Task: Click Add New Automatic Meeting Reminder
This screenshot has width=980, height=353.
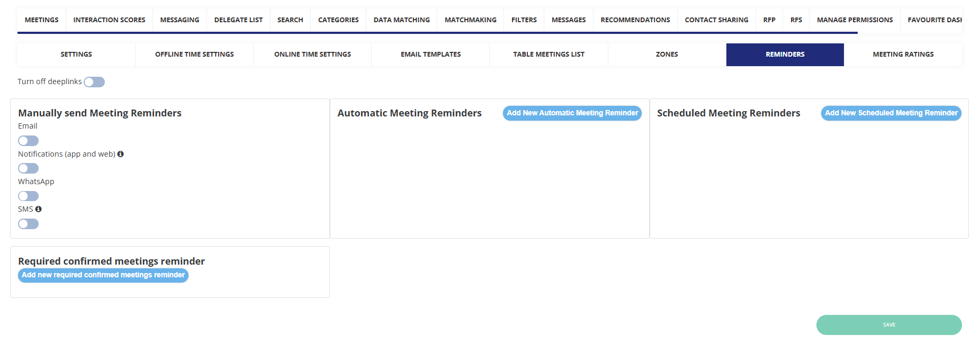Action: click(572, 113)
